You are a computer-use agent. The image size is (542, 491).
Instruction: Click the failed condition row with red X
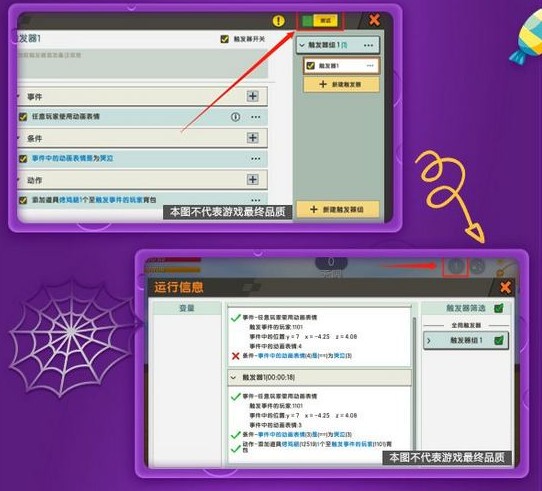[x=292, y=356]
